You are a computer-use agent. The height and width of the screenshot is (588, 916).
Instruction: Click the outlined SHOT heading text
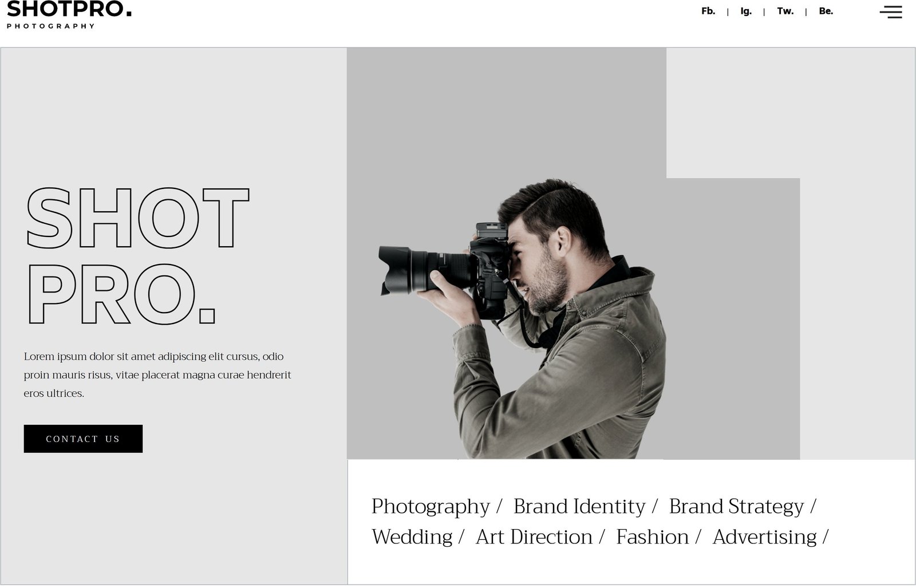pyautogui.click(x=137, y=219)
